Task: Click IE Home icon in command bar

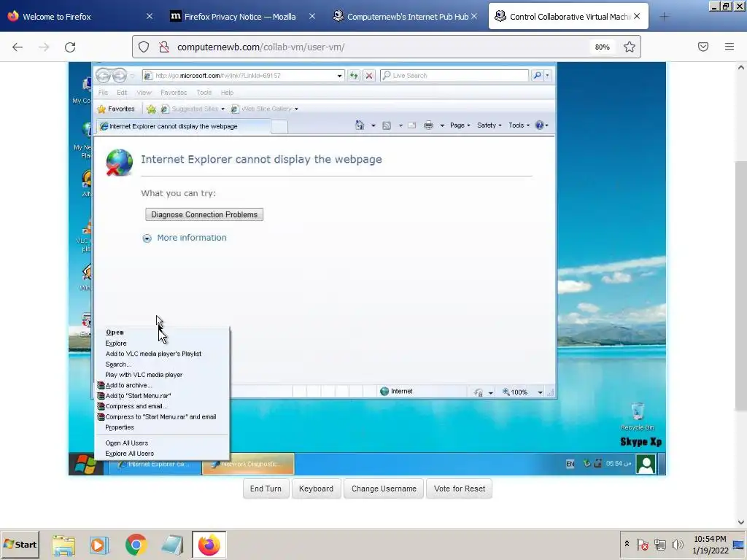Action: [x=360, y=125]
